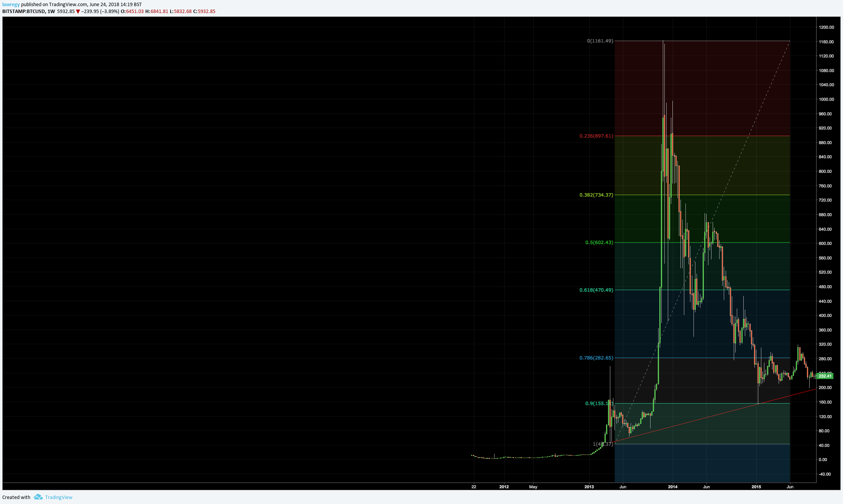Select the 0.236(897.61) Fibonacci label

(596, 136)
